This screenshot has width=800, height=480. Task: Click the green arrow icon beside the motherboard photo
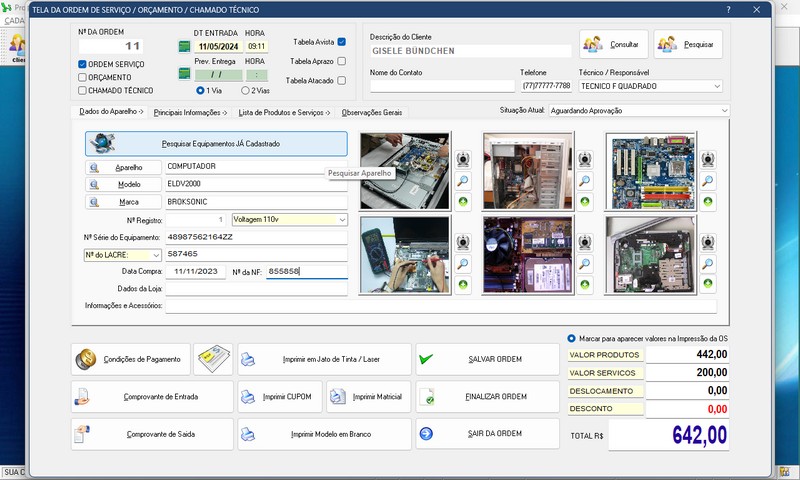(707, 202)
